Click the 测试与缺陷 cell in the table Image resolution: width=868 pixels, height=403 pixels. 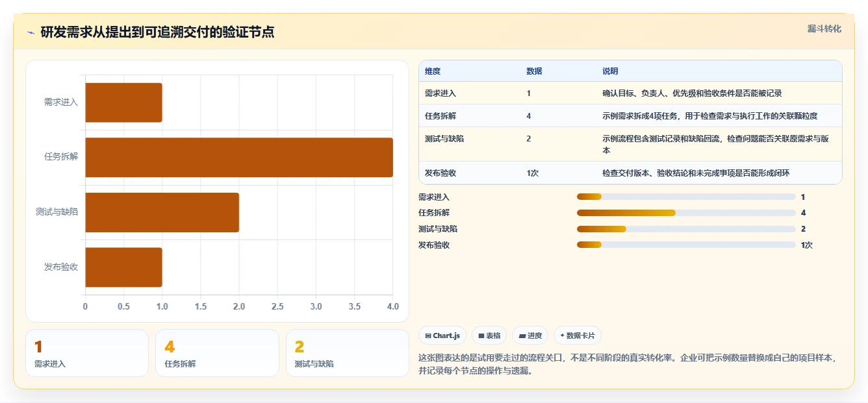click(444, 139)
